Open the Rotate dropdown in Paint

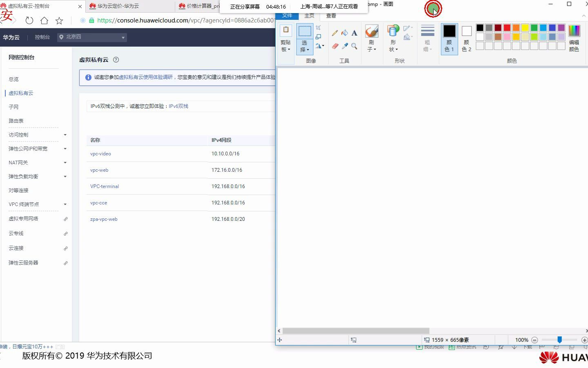click(320, 46)
